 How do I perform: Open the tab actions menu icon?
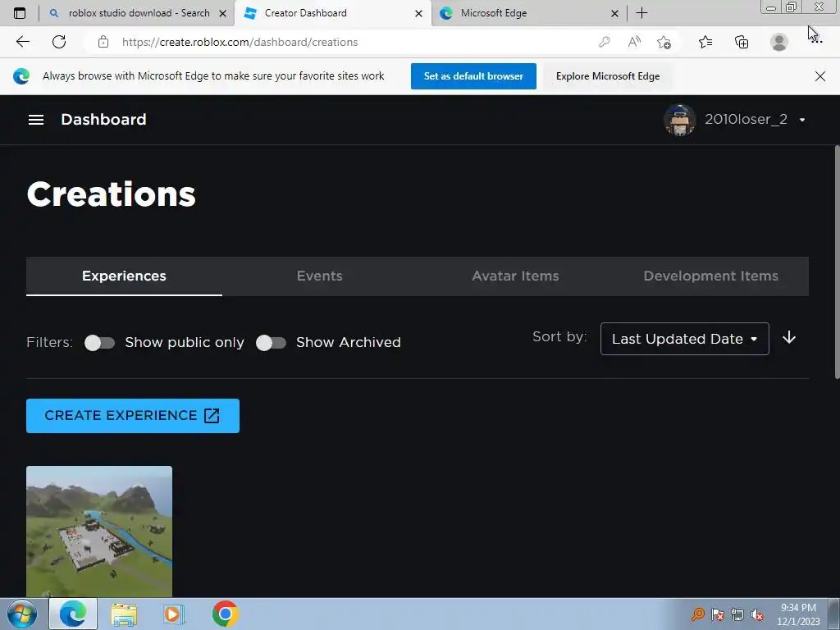[20, 13]
